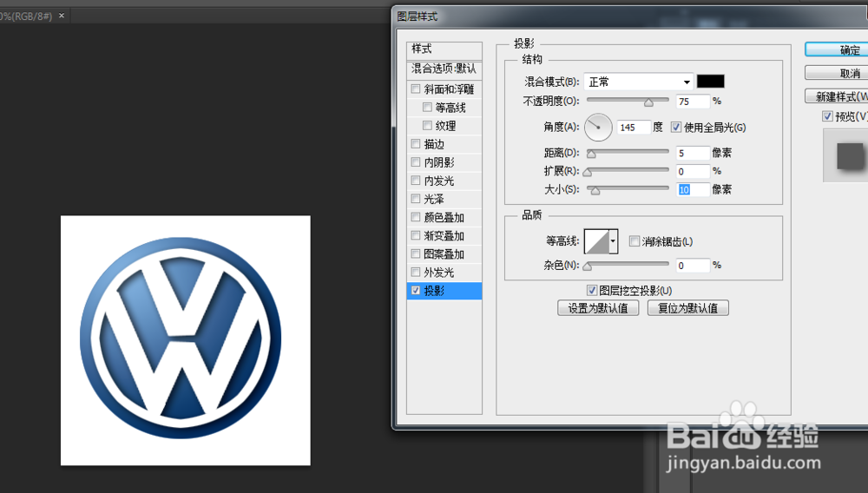
Task: Enable the 描边 stroke checkbox
Action: pyautogui.click(x=416, y=144)
